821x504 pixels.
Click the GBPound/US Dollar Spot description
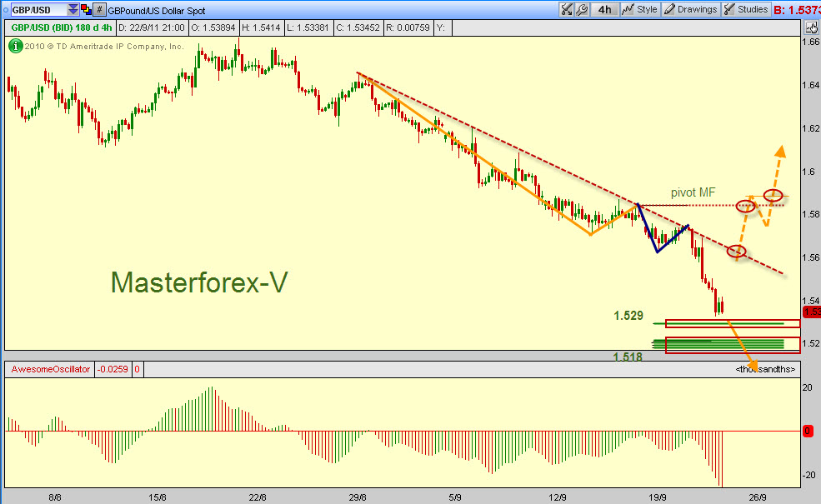point(157,11)
